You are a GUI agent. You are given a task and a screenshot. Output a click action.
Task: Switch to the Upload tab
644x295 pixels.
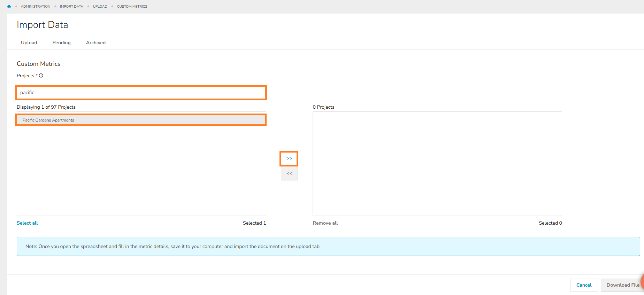click(x=29, y=42)
